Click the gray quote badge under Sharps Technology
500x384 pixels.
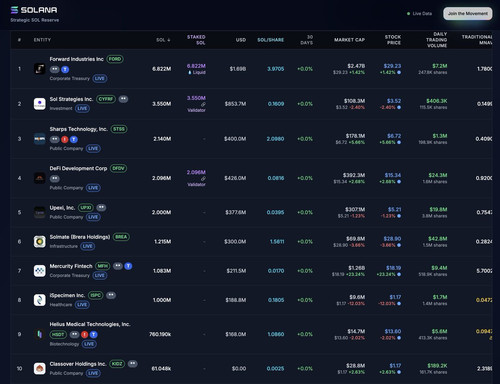coord(55,139)
